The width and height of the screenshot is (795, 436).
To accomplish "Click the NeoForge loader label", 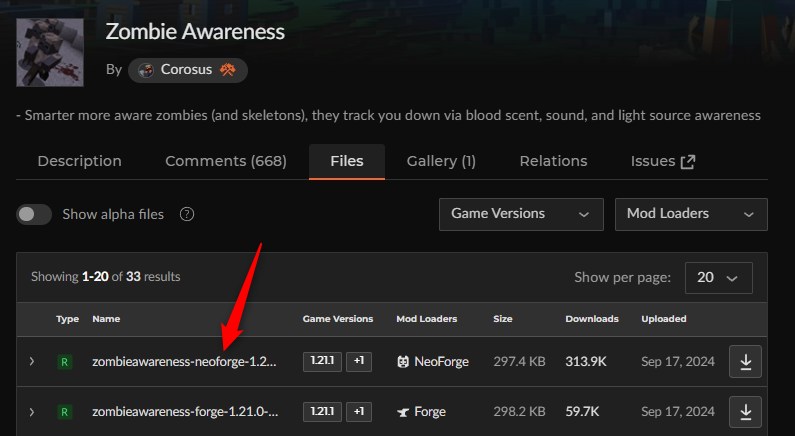I will [441, 361].
